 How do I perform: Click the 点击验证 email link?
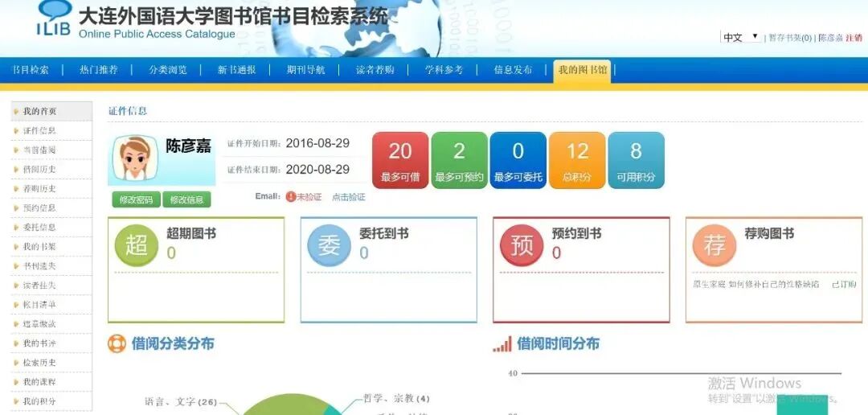tap(348, 197)
